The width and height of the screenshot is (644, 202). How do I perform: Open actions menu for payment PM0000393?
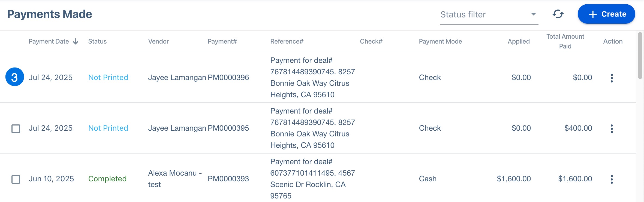click(612, 179)
